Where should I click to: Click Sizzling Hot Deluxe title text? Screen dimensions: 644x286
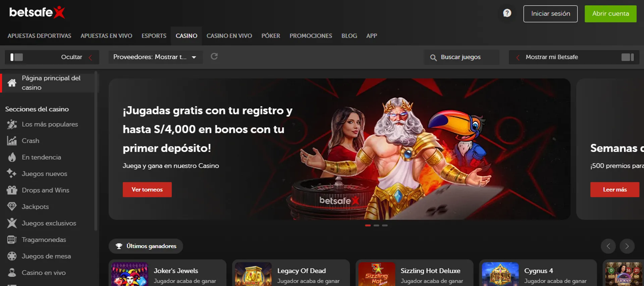(x=430, y=271)
